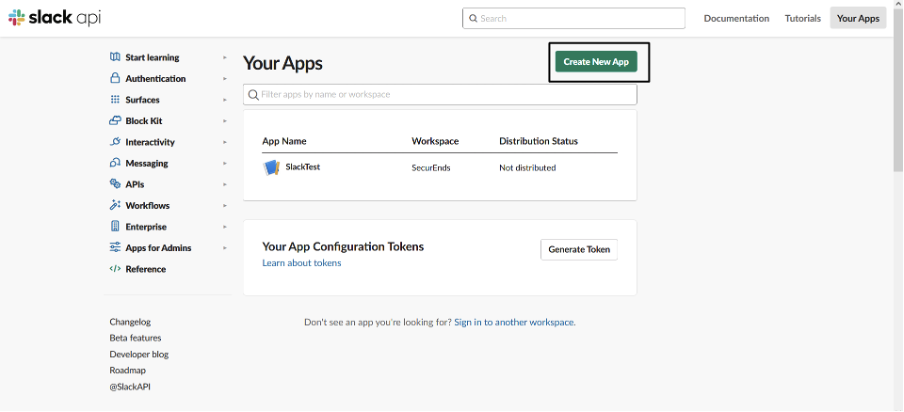904x412 pixels.
Task: Click the Workspace column header
Action: coord(435,141)
